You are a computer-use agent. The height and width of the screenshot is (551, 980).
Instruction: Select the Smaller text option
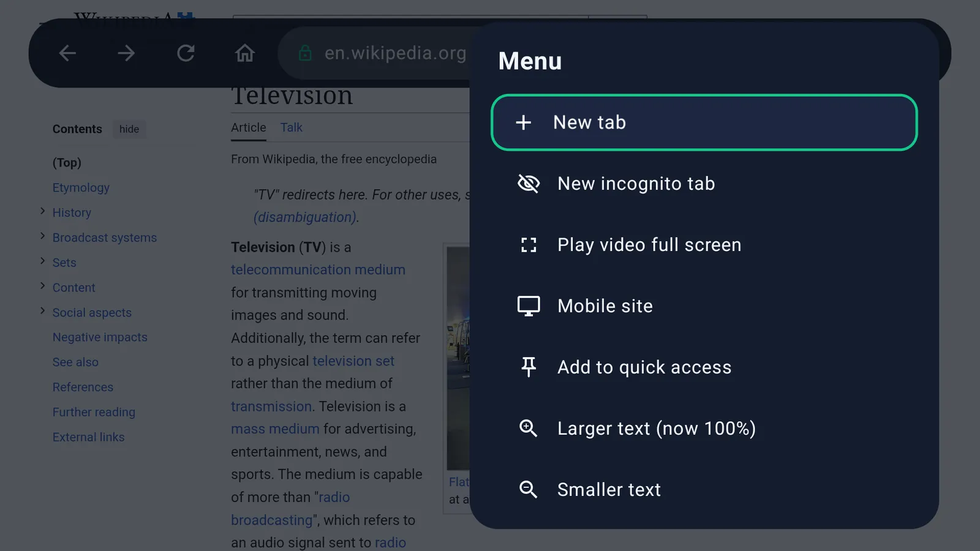click(x=704, y=490)
